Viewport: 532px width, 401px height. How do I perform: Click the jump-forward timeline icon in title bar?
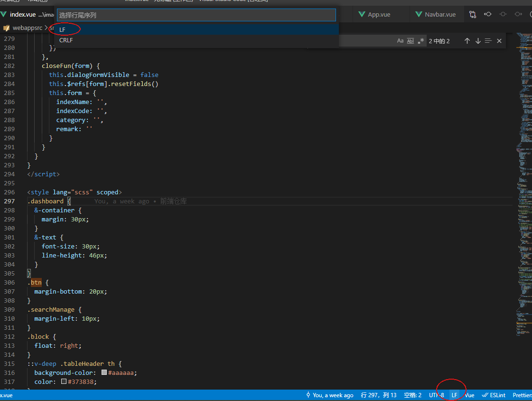518,14
